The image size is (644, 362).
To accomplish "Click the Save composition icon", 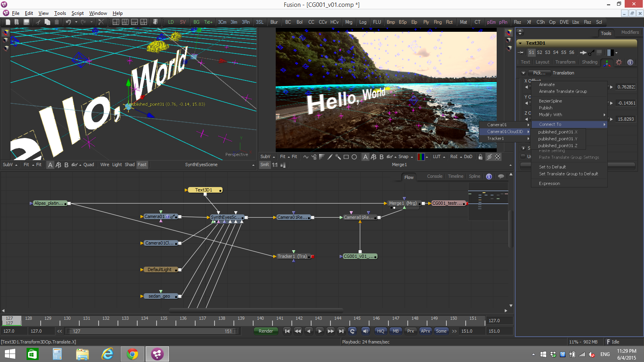I will coord(26,22).
